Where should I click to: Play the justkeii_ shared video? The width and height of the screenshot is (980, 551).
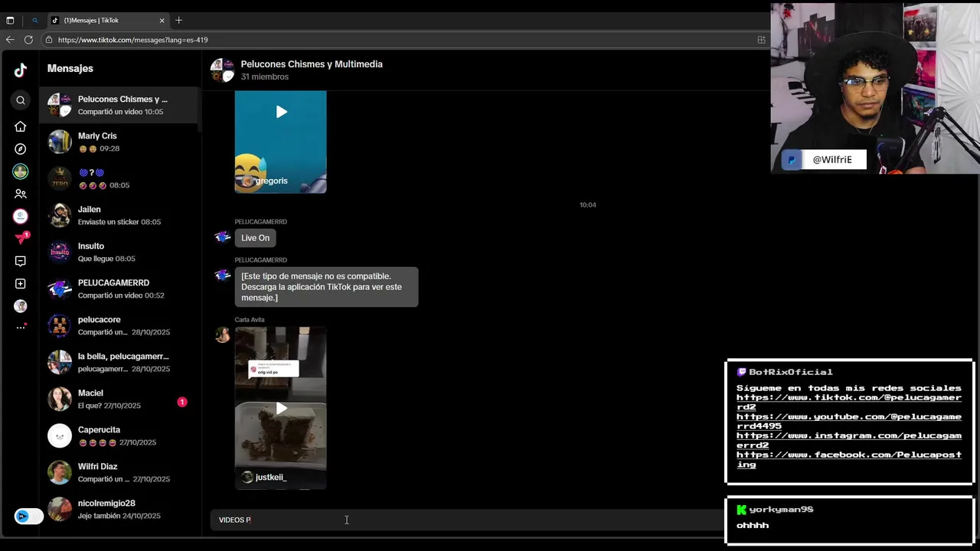(x=281, y=408)
